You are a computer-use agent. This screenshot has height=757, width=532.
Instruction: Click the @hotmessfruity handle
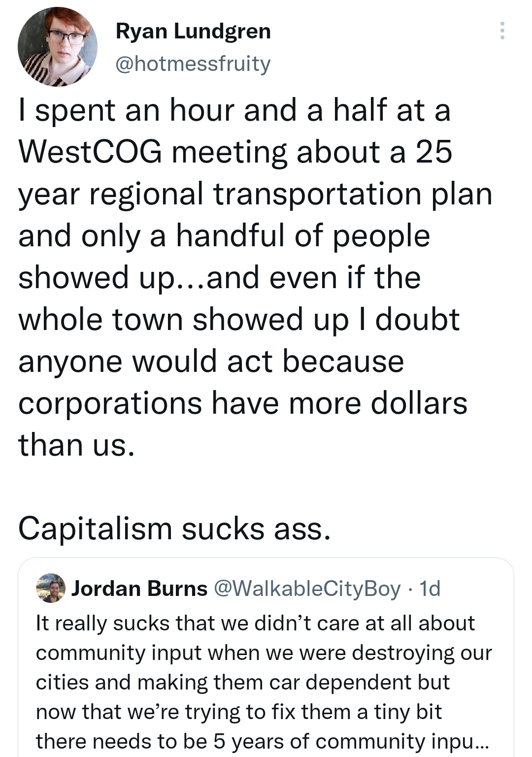point(193,64)
